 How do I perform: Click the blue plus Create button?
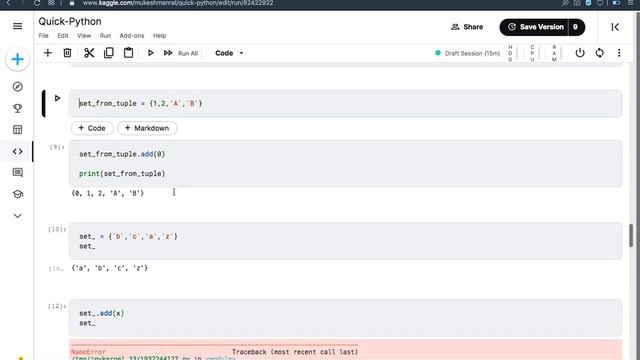[x=17, y=60]
